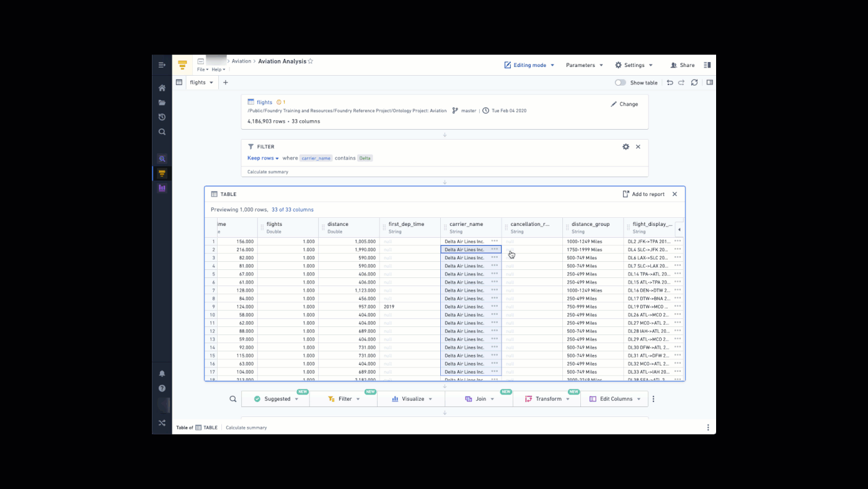
Task: Open more options dots after Edit Columns
Action: (x=653, y=399)
